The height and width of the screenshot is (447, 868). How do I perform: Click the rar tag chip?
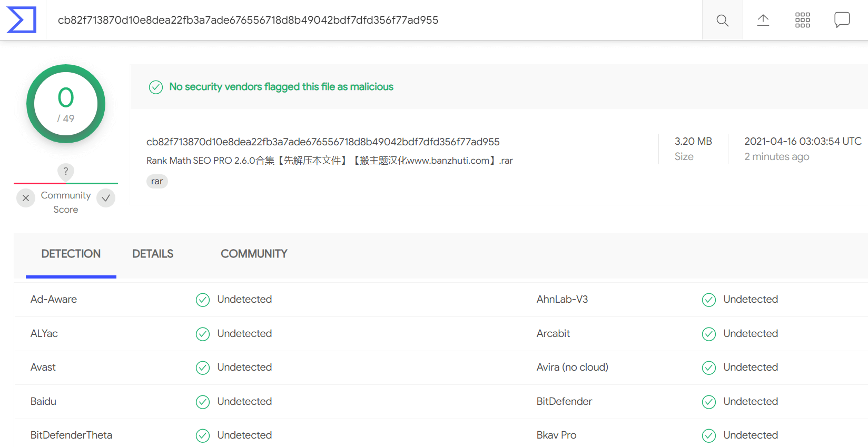coord(157,182)
